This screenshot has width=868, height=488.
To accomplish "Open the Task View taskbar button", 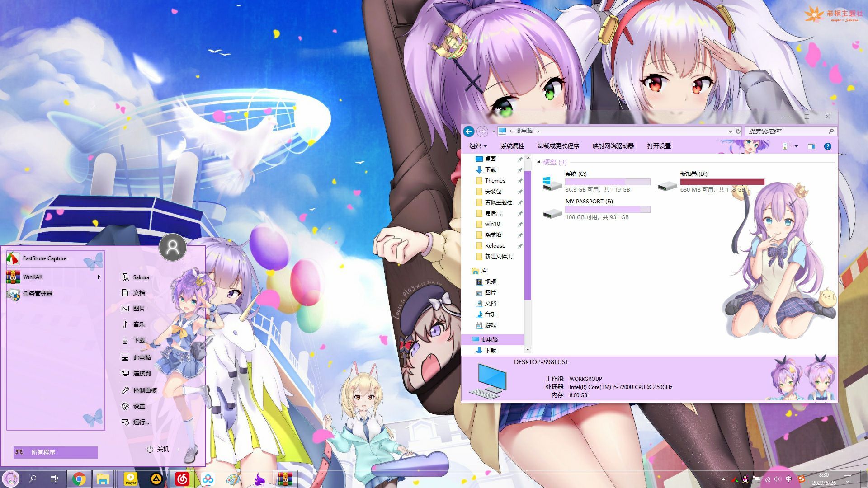I will point(54,479).
